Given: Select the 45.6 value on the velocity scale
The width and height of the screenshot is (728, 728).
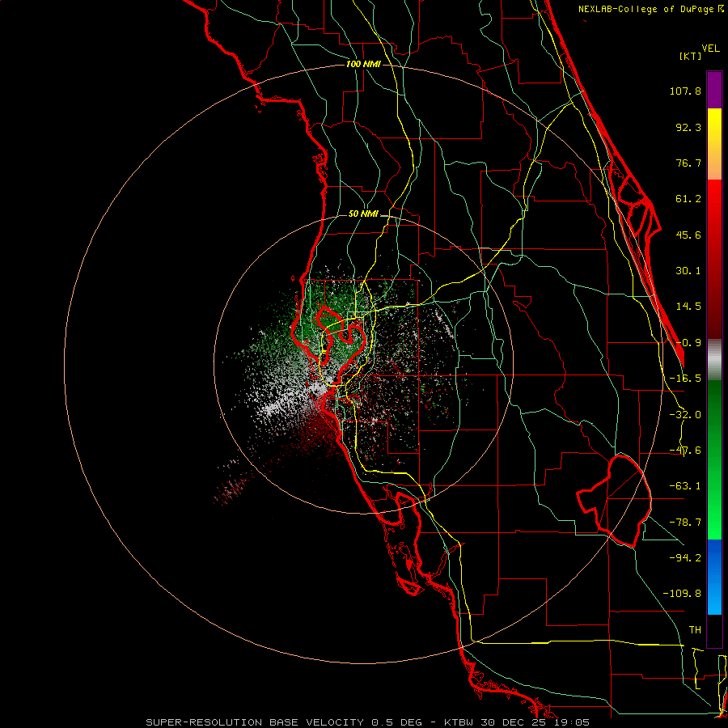Looking at the screenshot, I should pyautogui.click(x=688, y=235).
